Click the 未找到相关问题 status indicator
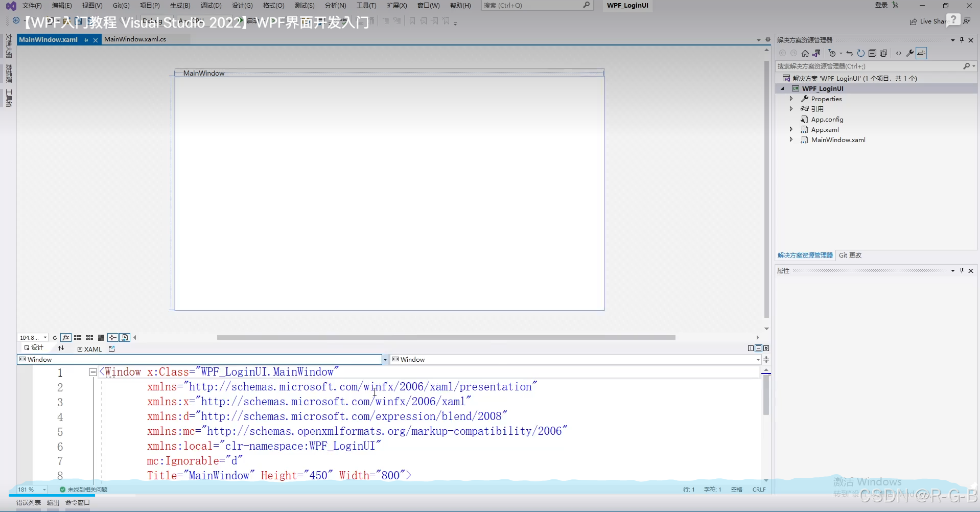The image size is (980, 512). [x=84, y=490]
